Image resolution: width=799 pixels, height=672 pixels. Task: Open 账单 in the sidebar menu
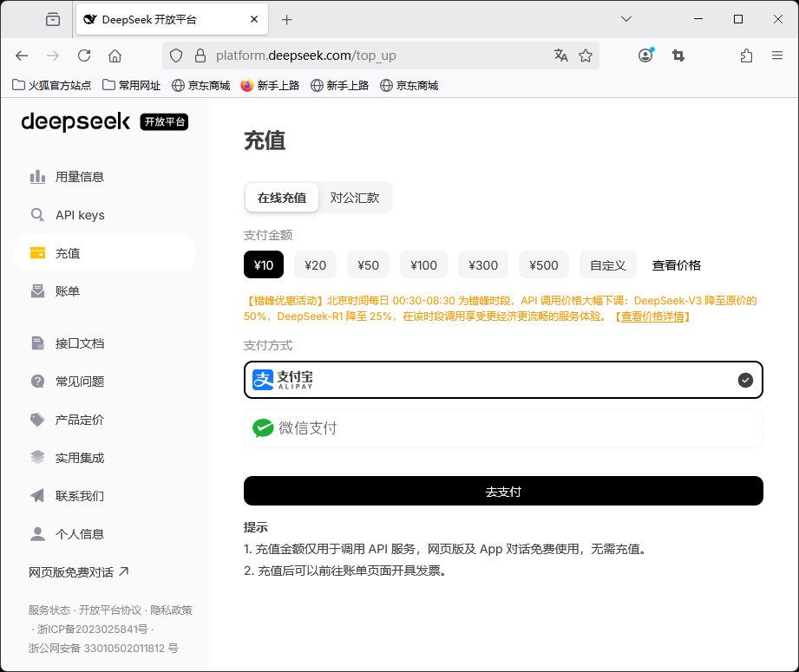(105, 291)
